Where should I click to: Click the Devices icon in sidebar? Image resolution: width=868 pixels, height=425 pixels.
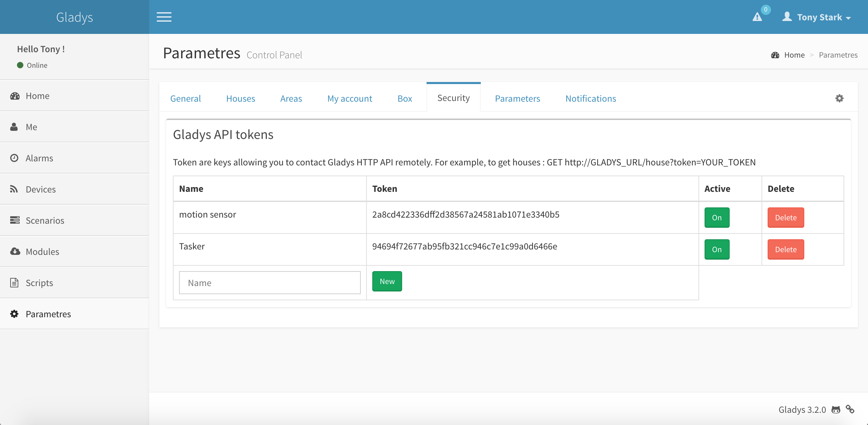point(16,189)
